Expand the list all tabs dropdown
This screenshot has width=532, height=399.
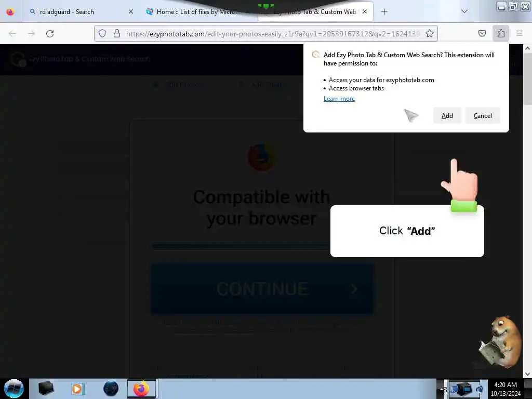pyautogui.click(x=464, y=11)
